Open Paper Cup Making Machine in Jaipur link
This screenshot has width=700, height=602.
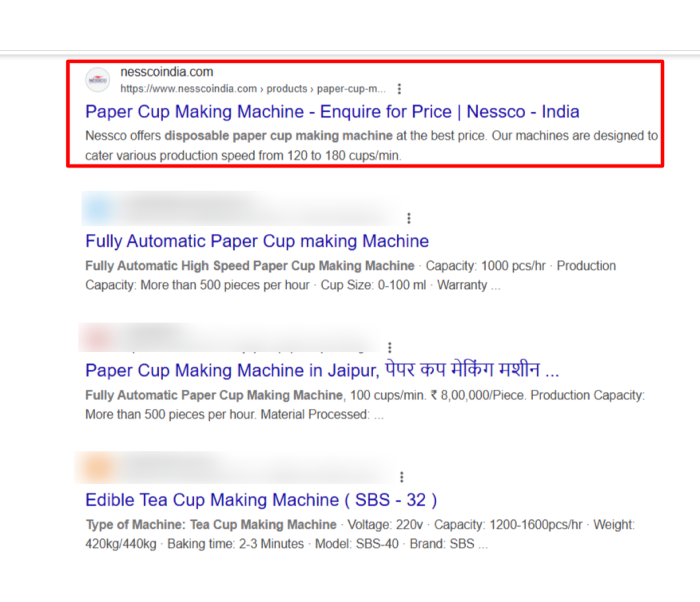[x=322, y=370]
